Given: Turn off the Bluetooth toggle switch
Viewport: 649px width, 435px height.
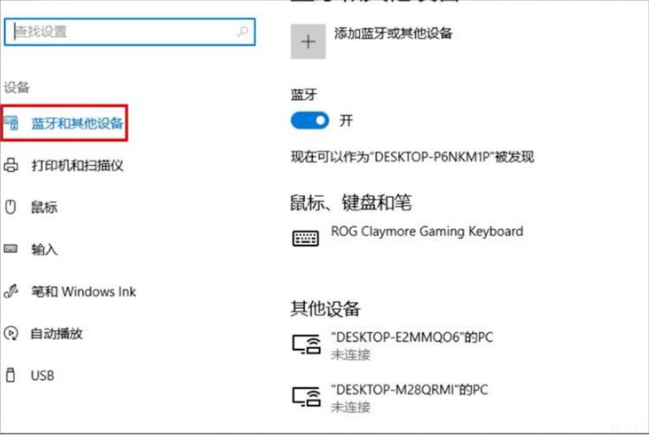Looking at the screenshot, I should (x=310, y=121).
